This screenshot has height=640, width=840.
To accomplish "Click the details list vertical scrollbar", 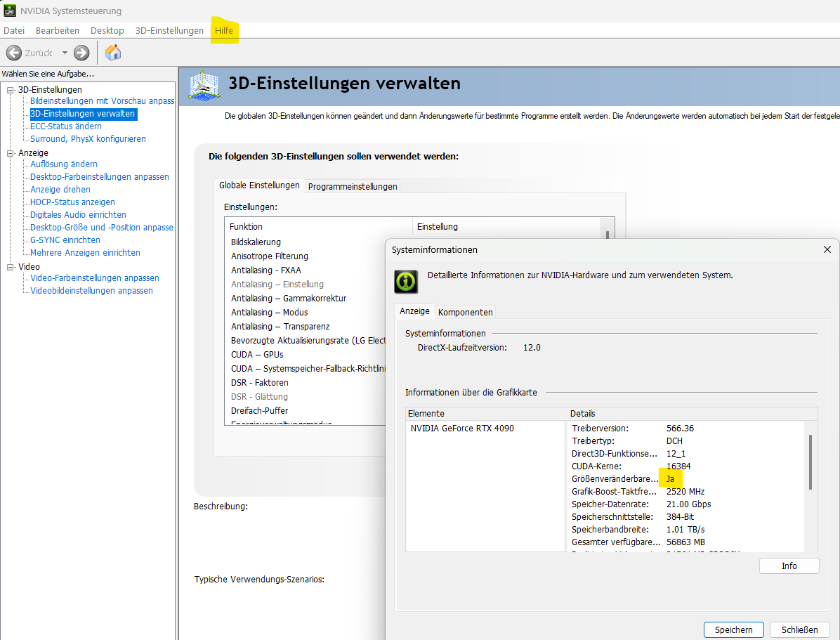I will (810, 462).
